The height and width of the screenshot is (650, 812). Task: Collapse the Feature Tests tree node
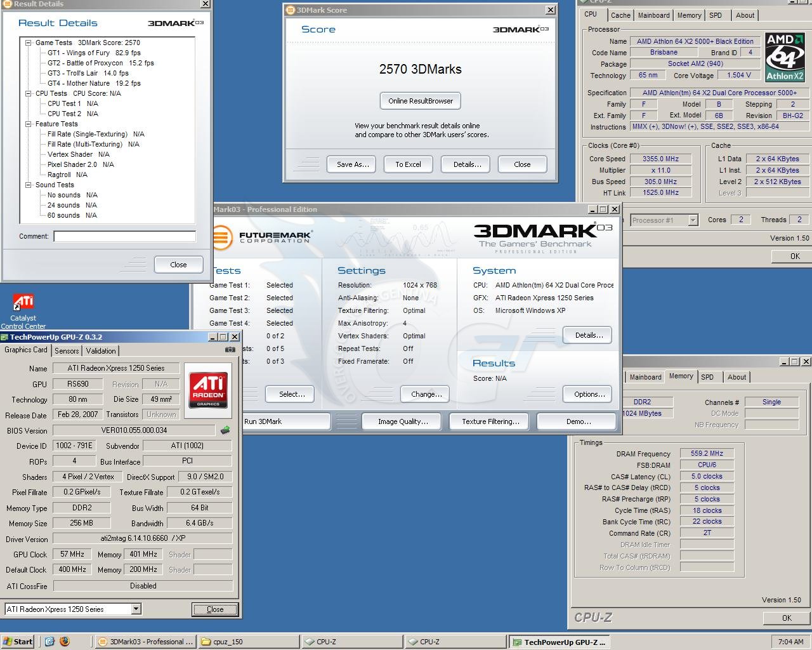tap(29, 124)
